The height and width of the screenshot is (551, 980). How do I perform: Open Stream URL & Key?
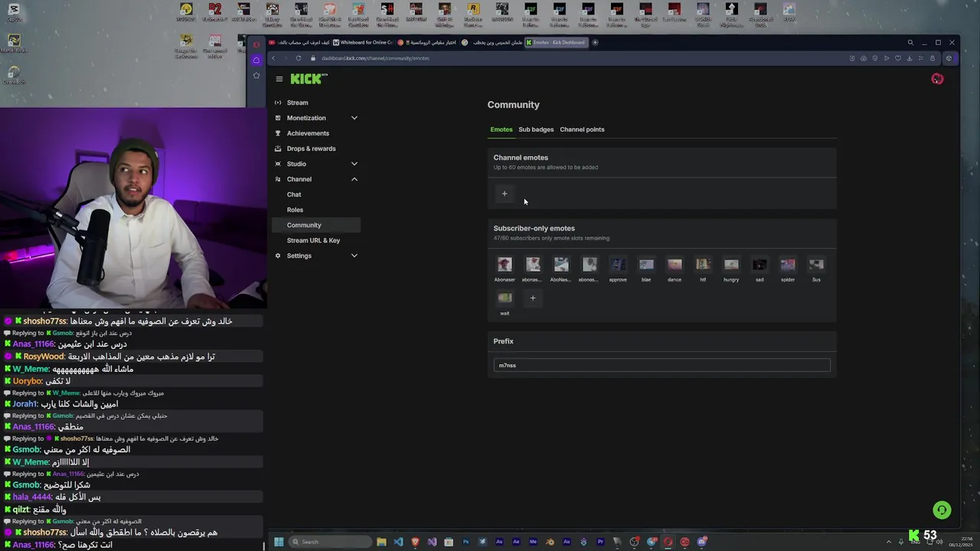click(313, 240)
